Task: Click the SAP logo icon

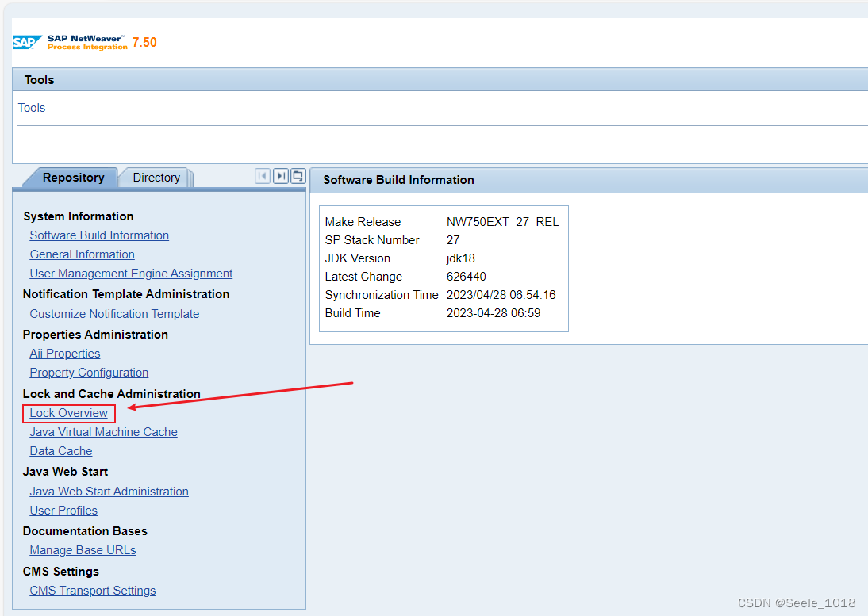Action: click(27, 43)
